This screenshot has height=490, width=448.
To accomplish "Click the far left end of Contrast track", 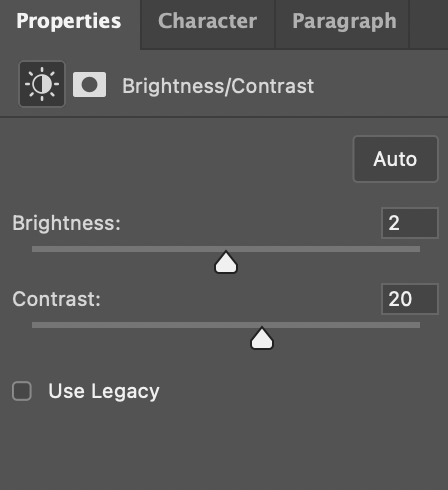I will pos(34,325).
